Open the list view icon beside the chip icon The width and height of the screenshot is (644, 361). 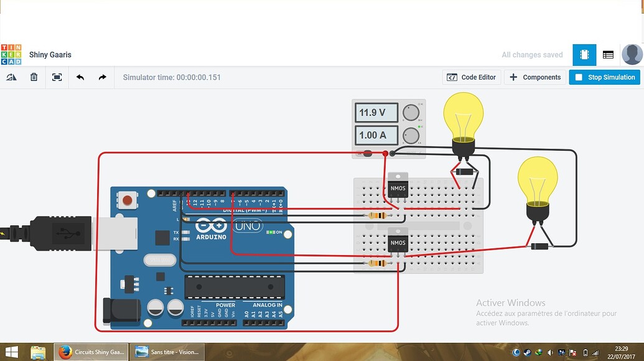coord(607,54)
